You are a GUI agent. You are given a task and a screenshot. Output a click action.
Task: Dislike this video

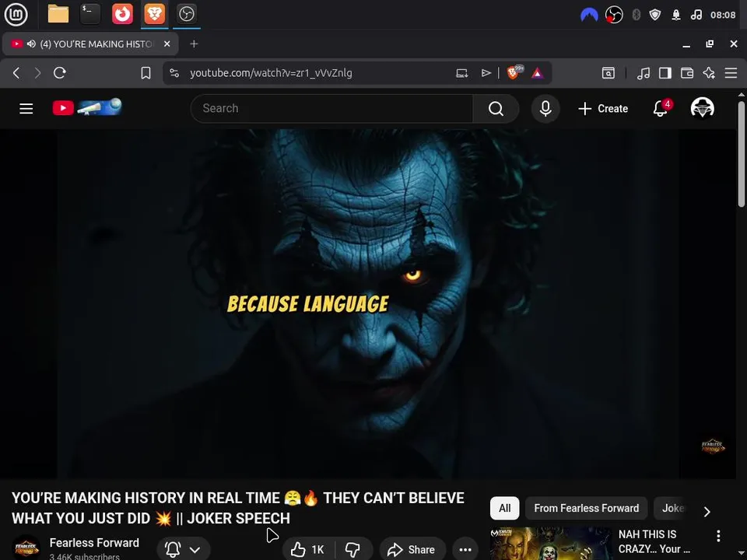[x=353, y=549]
